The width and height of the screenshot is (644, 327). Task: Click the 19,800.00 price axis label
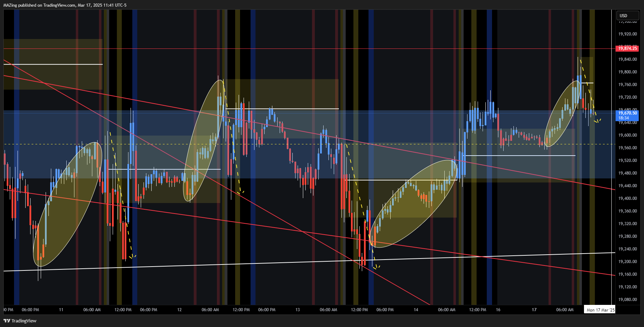click(x=628, y=72)
